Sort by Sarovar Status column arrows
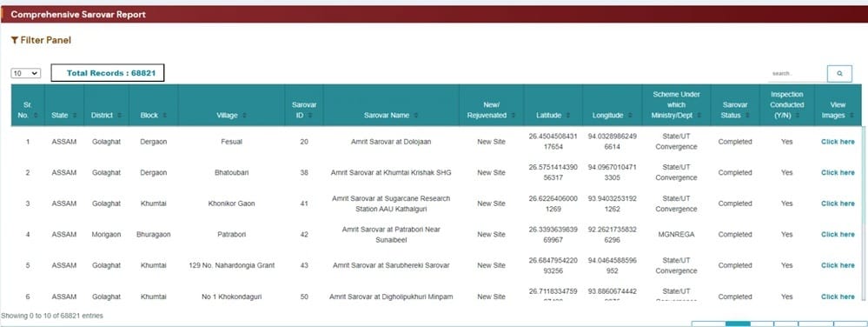 748,116
